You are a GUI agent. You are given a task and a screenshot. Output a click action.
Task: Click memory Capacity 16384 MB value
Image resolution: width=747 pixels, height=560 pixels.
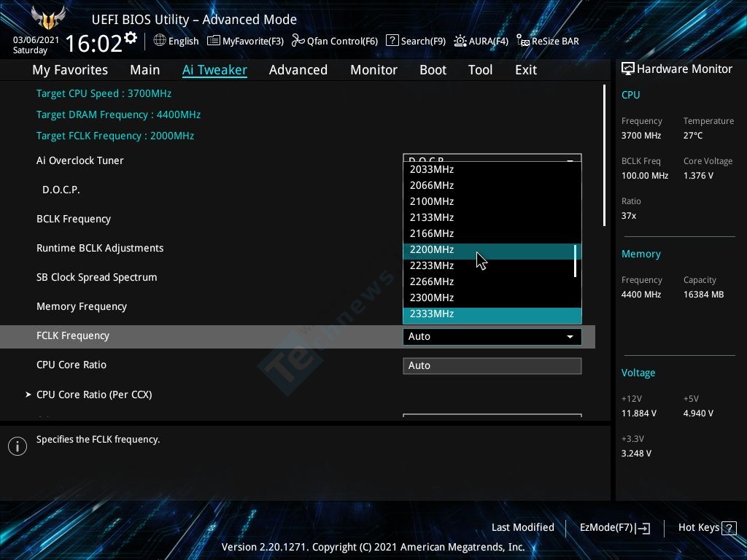(703, 295)
